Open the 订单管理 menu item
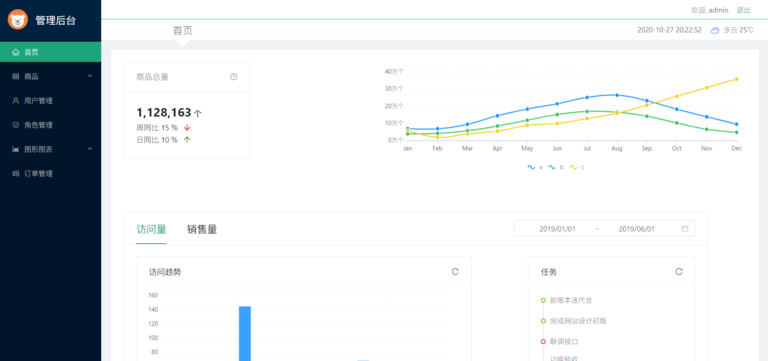Viewport: 768px width, 361px height. click(50, 173)
